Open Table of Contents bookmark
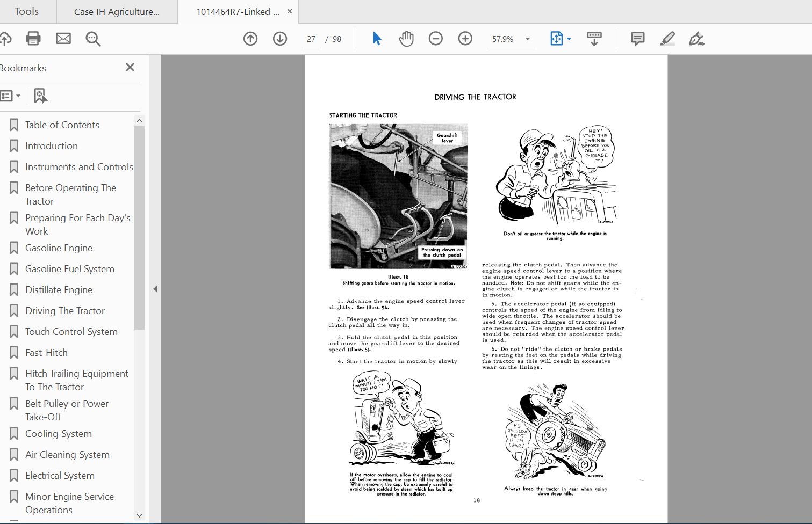Viewport: 812px width, 524px height. click(62, 125)
